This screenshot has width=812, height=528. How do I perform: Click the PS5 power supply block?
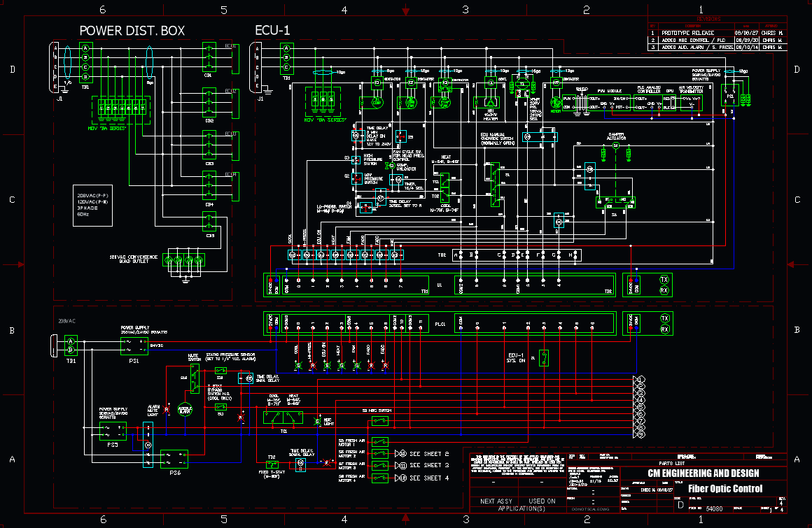pyautogui.click(x=113, y=430)
